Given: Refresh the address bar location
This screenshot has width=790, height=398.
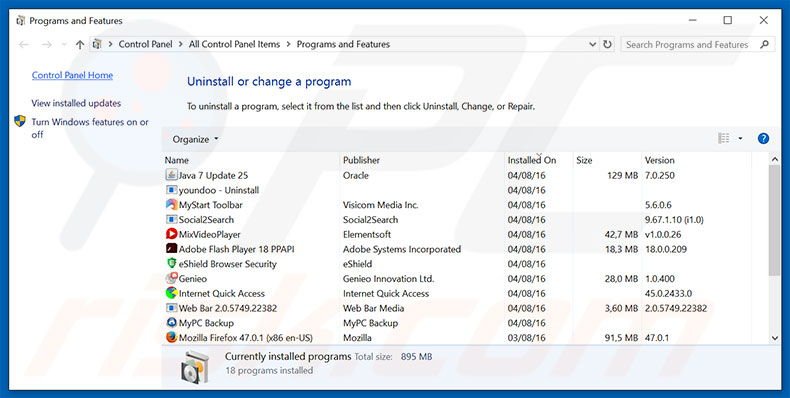Looking at the screenshot, I should point(608,44).
